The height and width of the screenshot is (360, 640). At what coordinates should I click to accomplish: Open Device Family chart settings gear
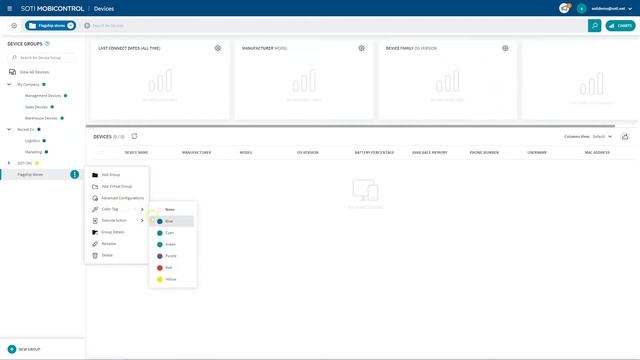tap(505, 48)
